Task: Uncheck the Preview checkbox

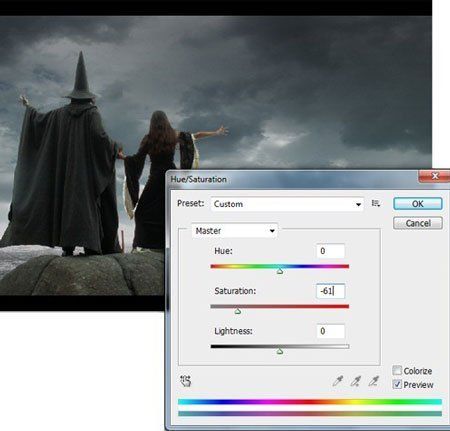Action: (397, 384)
